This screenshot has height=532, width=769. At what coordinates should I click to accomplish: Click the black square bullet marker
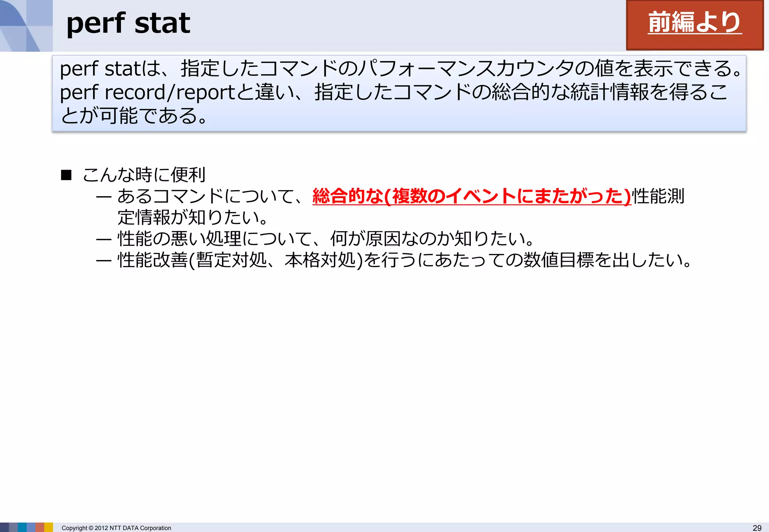tap(66, 175)
